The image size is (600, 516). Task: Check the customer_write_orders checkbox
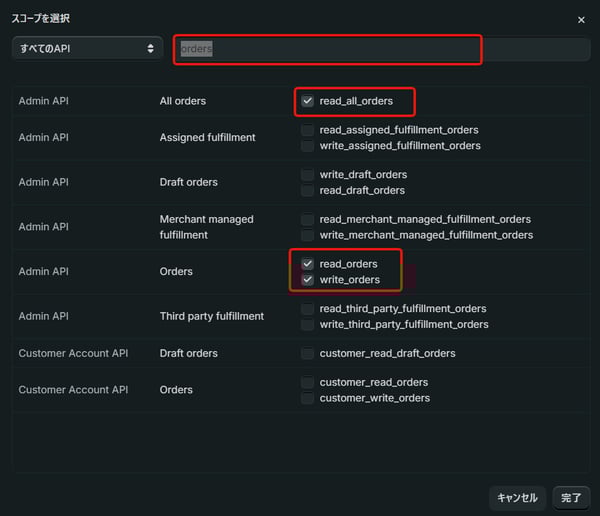pyautogui.click(x=308, y=398)
